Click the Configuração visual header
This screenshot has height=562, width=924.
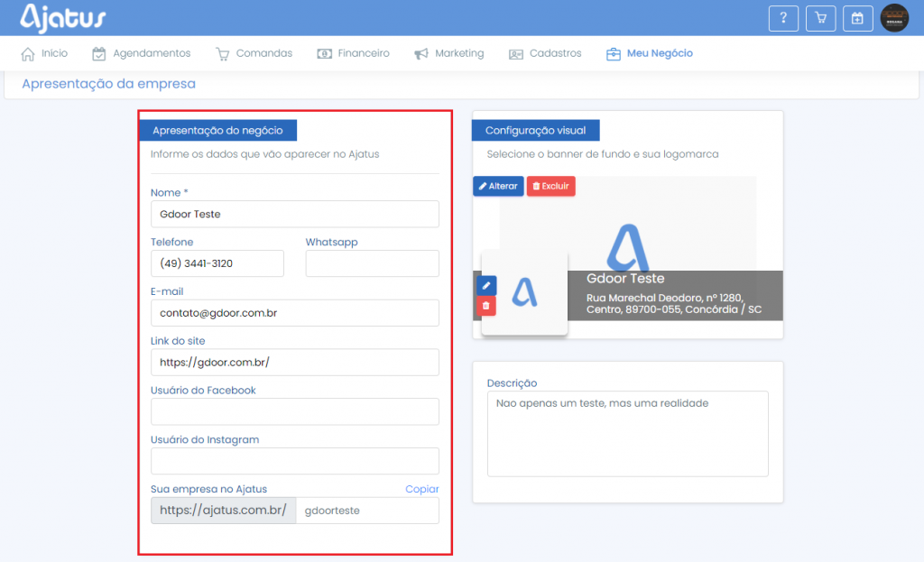click(x=536, y=130)
